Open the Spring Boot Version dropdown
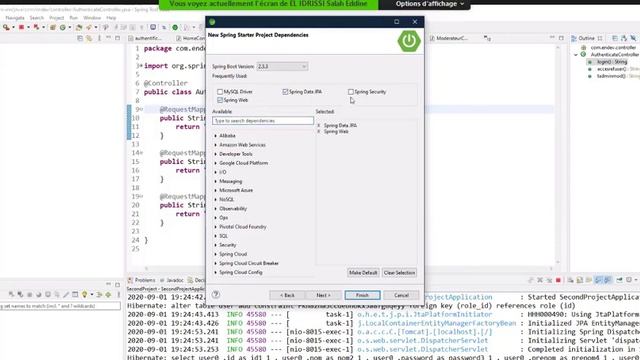 [282, 66]
